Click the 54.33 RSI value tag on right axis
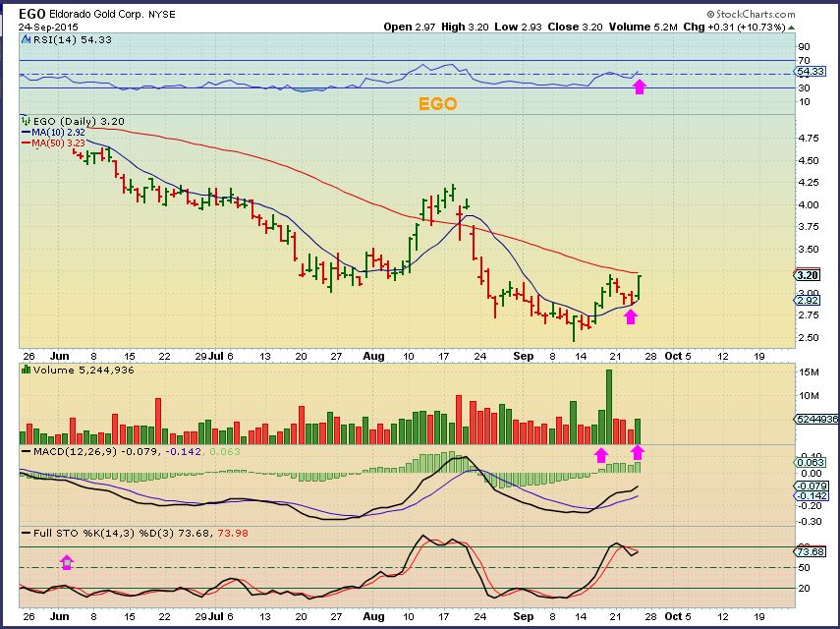The width and height of the screenshot is (840, 629). [810, 72]
